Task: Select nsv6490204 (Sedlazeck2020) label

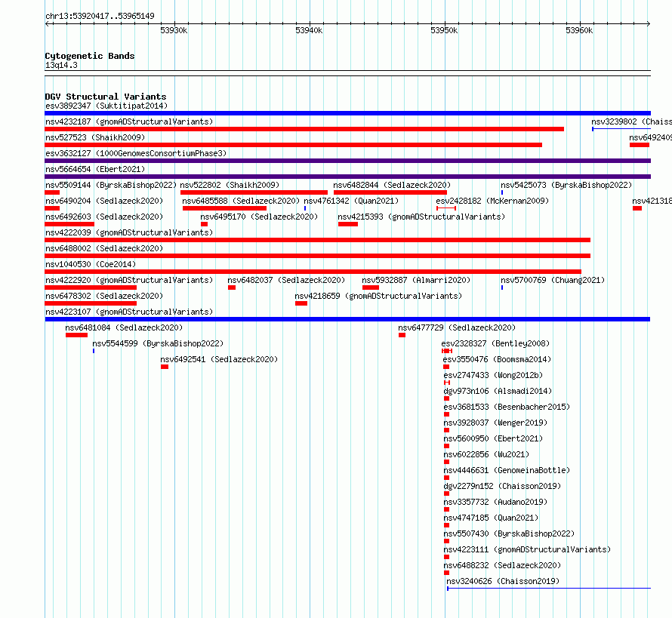Action: click(x=104, y=201)
